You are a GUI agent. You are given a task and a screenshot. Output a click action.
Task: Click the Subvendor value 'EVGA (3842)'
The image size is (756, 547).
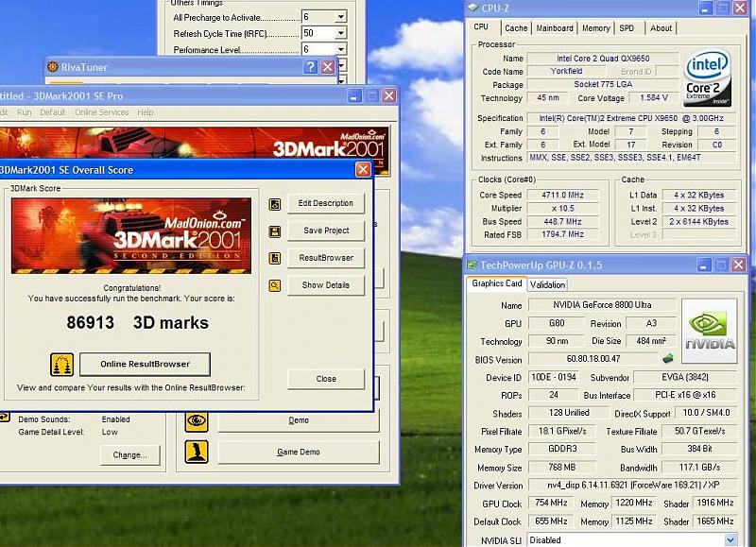[x=685, y=377]
